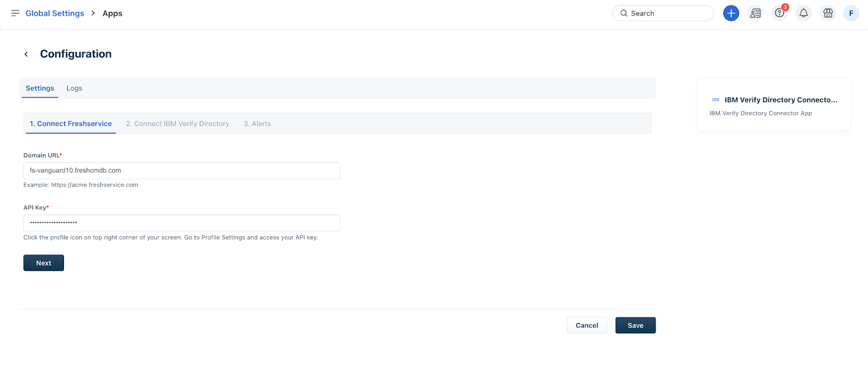Click the blue plus create button
Screen dimensions: 868x387
[x=731, y=13]
